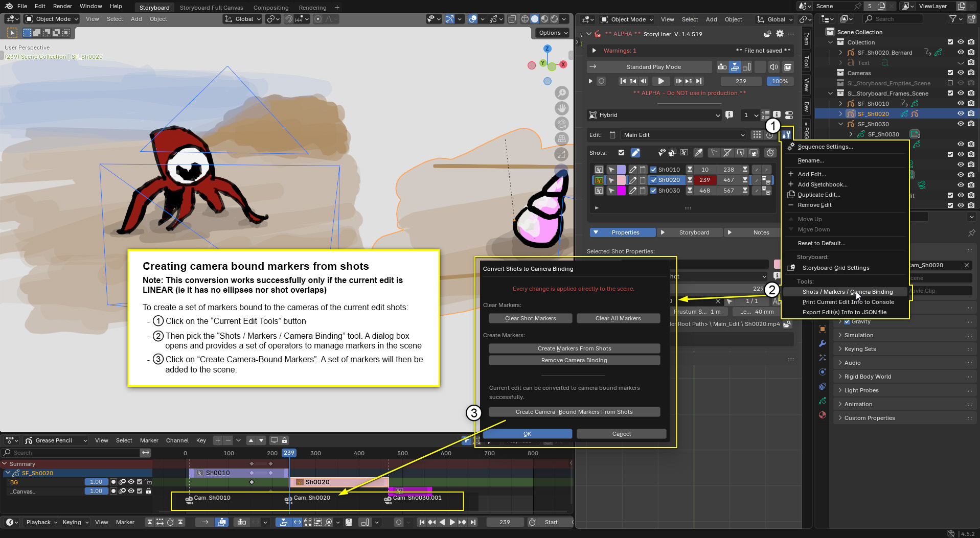The width and height of the screenshot is (980, 538).
Task: Click Create Camera-Bound Markers From Shots
Action: [574, 412]
